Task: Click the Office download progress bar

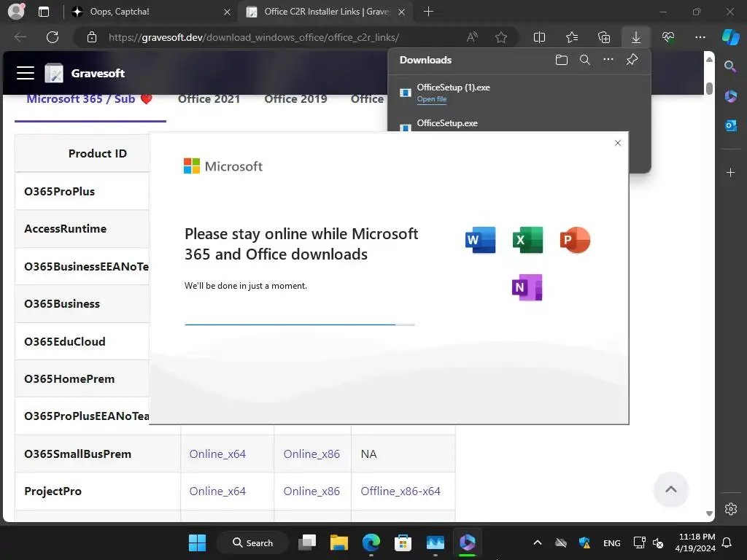Action: coord(300,324)
